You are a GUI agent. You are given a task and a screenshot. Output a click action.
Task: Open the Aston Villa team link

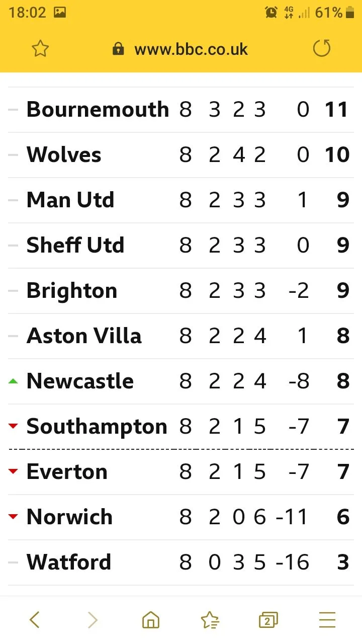pyautogui.click(x=84, y=336)
